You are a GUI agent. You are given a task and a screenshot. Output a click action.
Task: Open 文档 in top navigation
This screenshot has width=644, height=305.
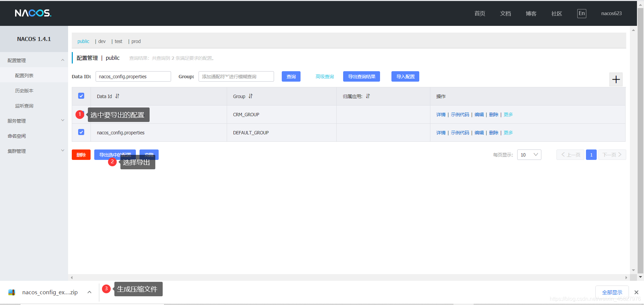tap(505, 13)
